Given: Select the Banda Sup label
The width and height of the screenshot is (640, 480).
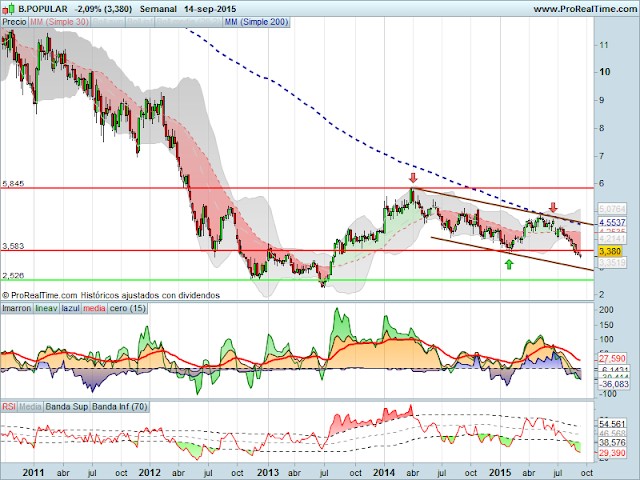Looking at the screenshot, I should coord(67,407).
